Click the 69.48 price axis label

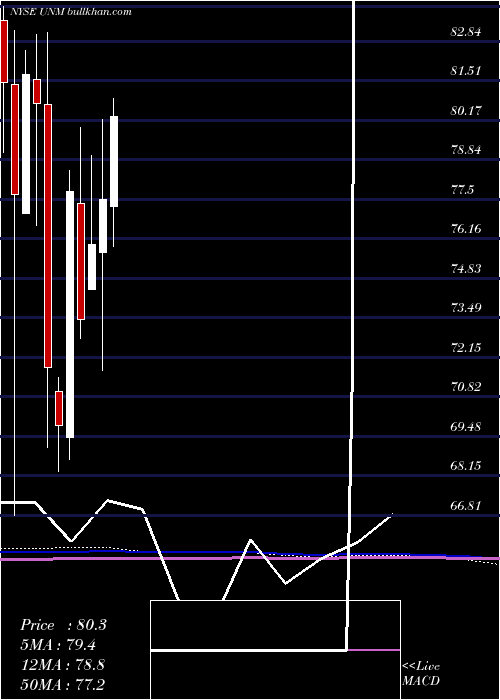click(466, 426)
